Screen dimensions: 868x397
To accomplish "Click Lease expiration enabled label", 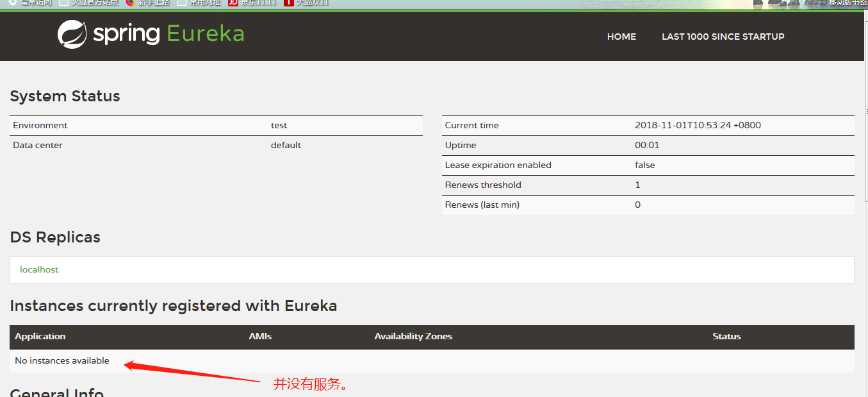I will coord(498,165).
